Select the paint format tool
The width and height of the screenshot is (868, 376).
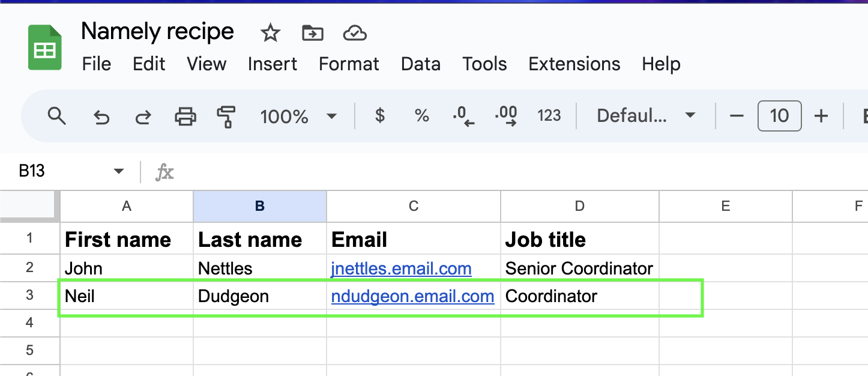pyautogui.click(x=226, y=115)
